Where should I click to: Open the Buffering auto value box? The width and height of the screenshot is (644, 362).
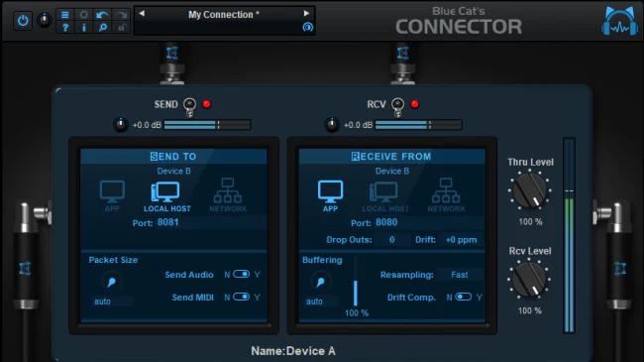tap(321, 302)
